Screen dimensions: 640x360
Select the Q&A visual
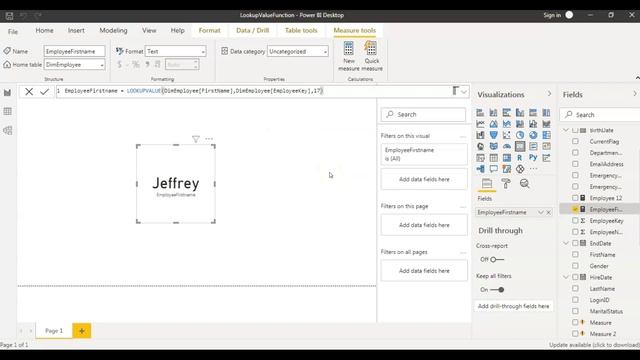pos(493,169)
